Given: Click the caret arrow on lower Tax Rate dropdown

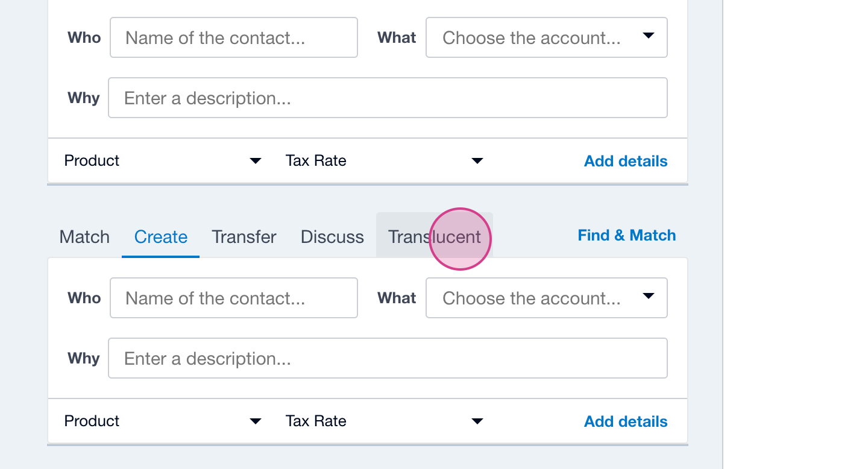Looking at the screenshot, I should (477, 421).
